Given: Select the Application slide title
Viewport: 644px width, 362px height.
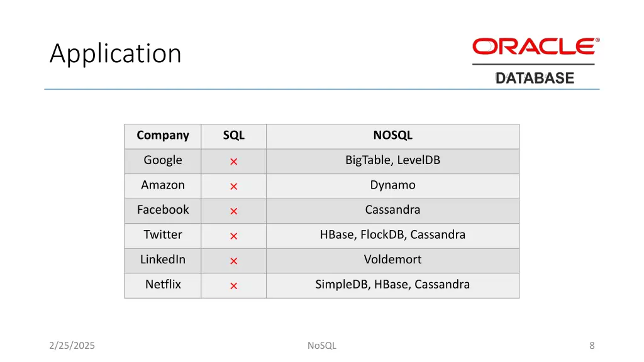Looking at the screenshot, I should pos(116,54).
